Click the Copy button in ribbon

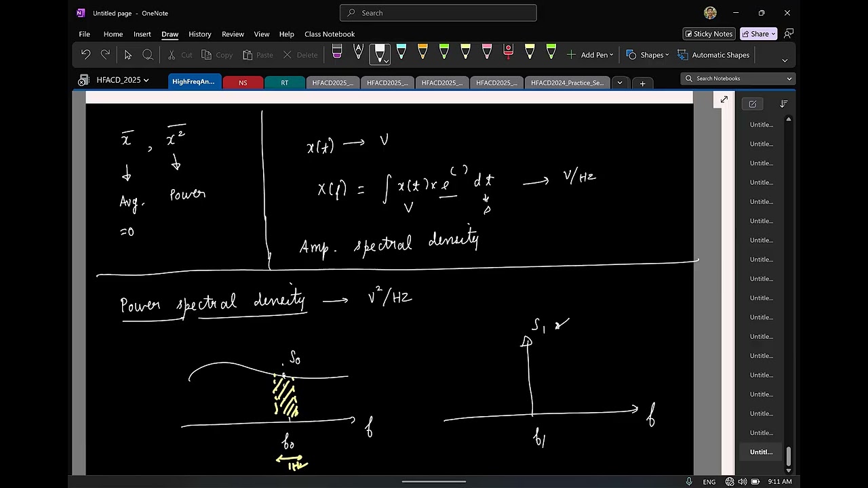click(x=217, y=55)
